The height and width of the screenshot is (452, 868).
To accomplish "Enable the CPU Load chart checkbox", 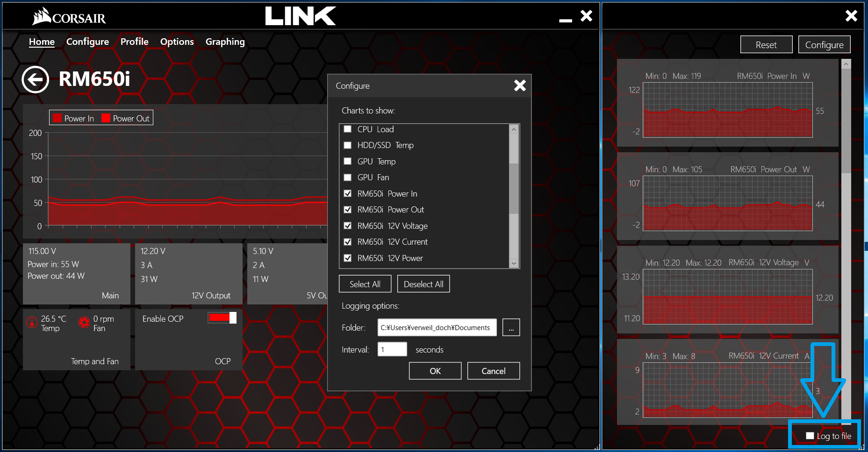I will pyautogui.click(x=347, y=129).
